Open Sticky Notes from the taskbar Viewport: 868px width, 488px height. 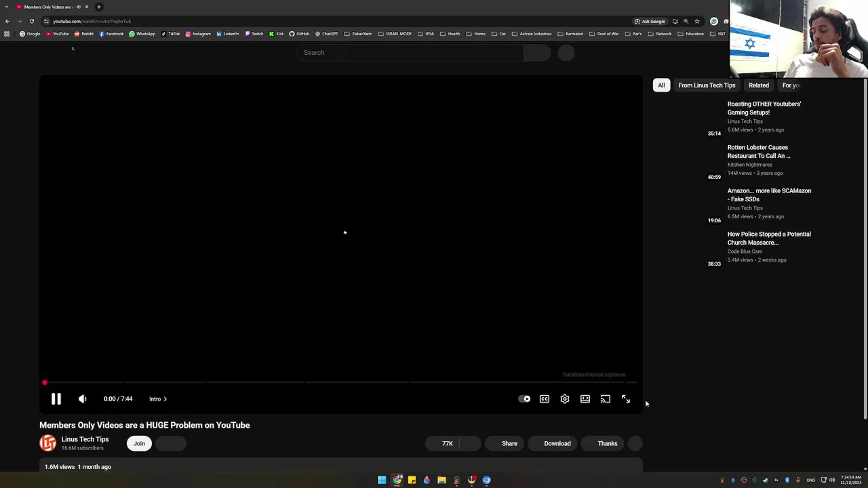pyautogui.click(x=412, y=480)
